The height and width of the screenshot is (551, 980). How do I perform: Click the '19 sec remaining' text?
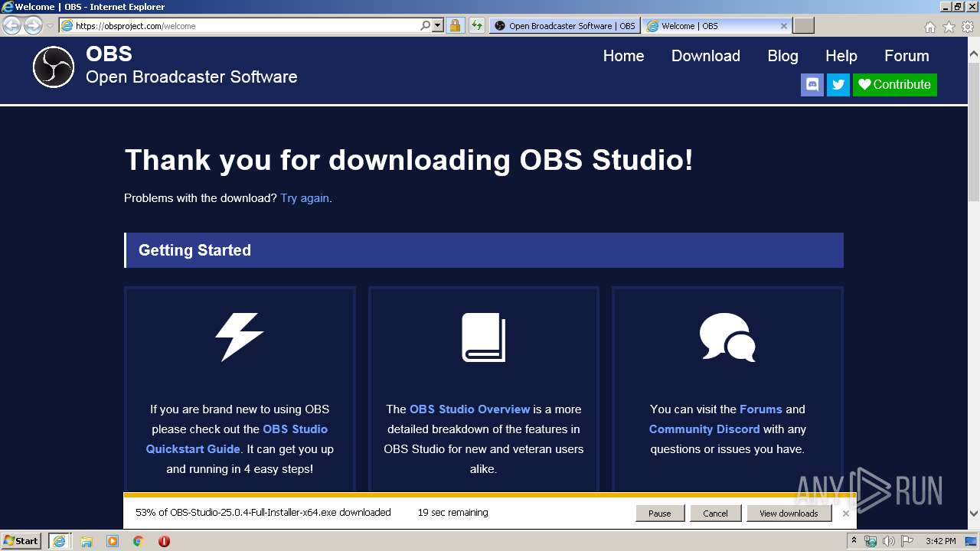[452, 513]
